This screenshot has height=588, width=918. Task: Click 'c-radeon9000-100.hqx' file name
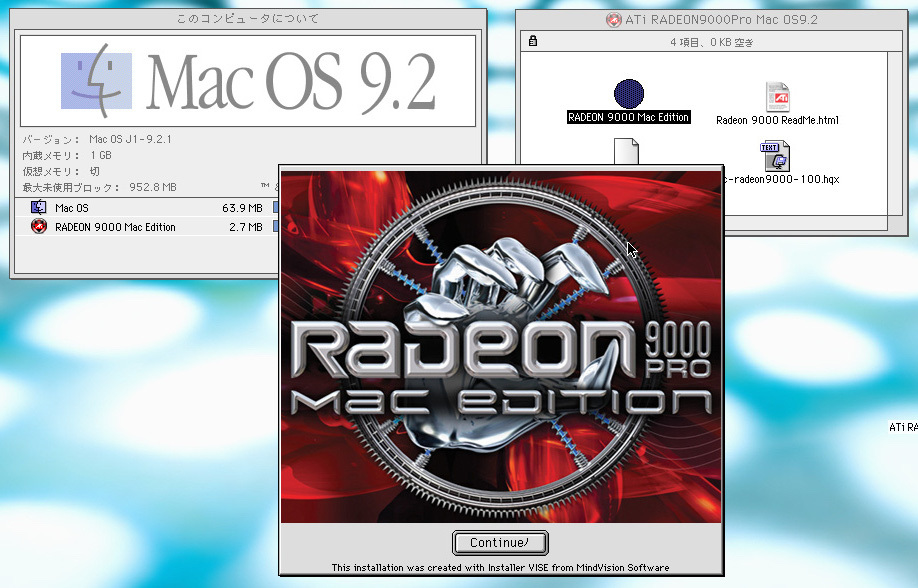[782, 179]
